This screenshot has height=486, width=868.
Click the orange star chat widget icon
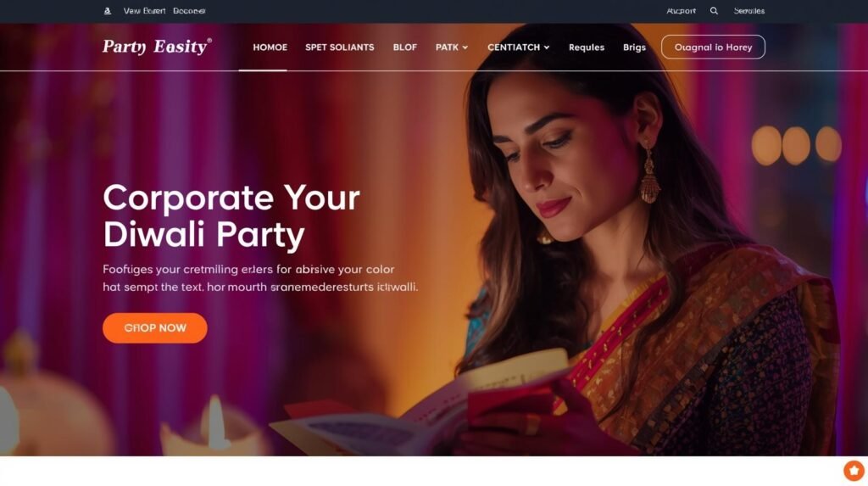[x=854, y=471]
